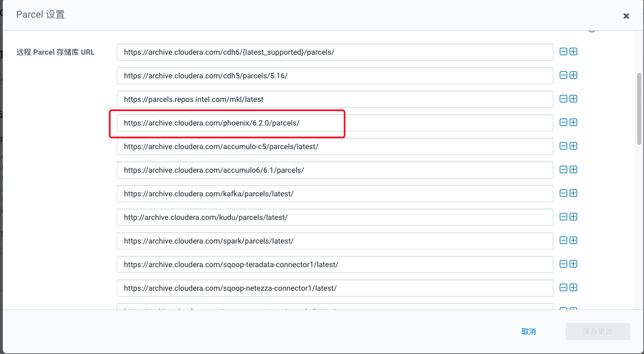Image resolution: width=644 pixels, height=354 pixels.
Task: Add a row after Intel mkl URL
Action: (573, 99)
